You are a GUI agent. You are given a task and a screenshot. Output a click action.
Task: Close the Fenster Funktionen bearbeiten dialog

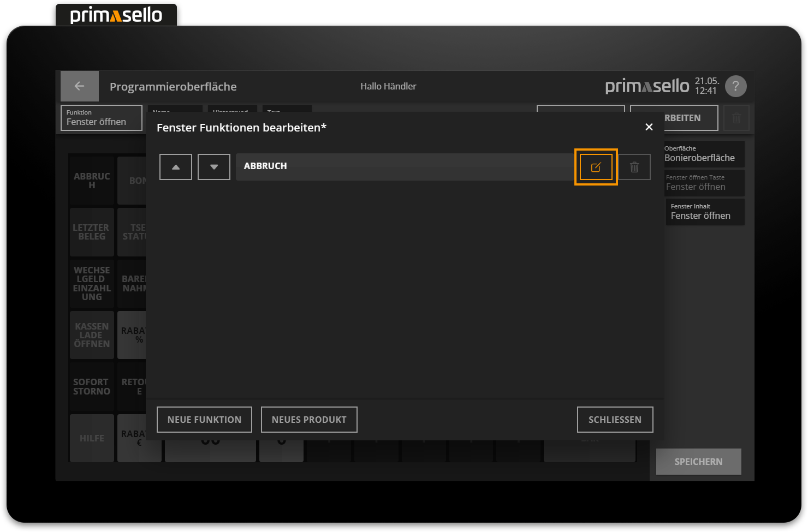coord(649,127)
